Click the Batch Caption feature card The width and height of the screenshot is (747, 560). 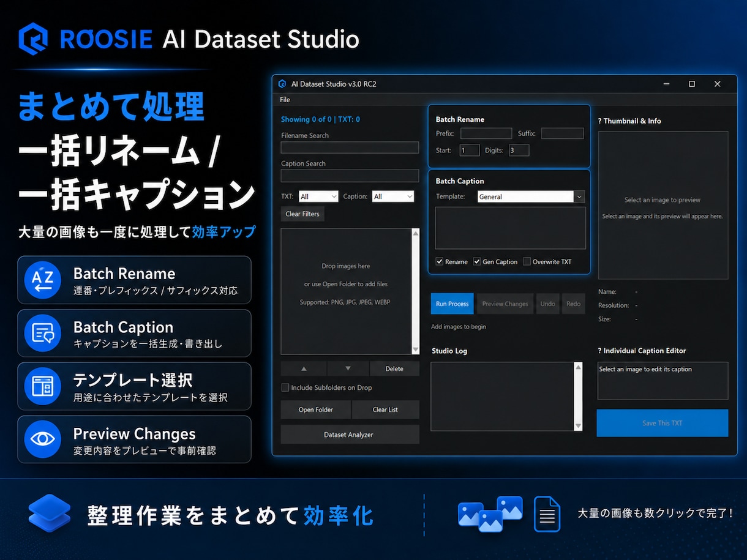click(x=134, y=333)
